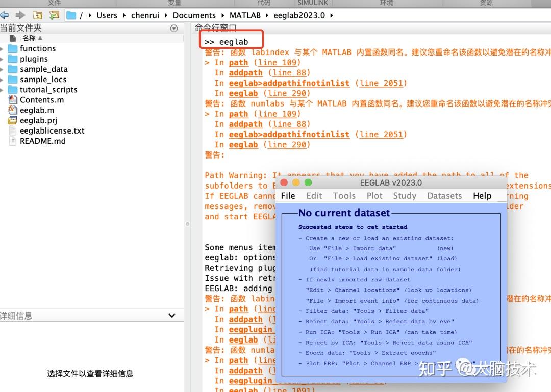Click the eeglab.prj project file icon
The height and width of the screenshot is (392, 551).
pos(13,120)
